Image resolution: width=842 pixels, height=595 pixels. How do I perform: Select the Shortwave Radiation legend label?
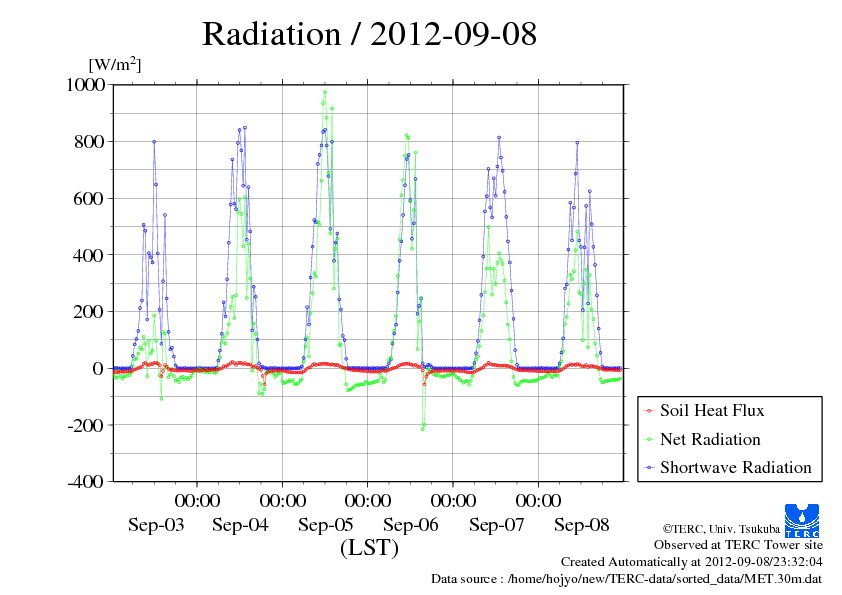click(x=736, y=467)
